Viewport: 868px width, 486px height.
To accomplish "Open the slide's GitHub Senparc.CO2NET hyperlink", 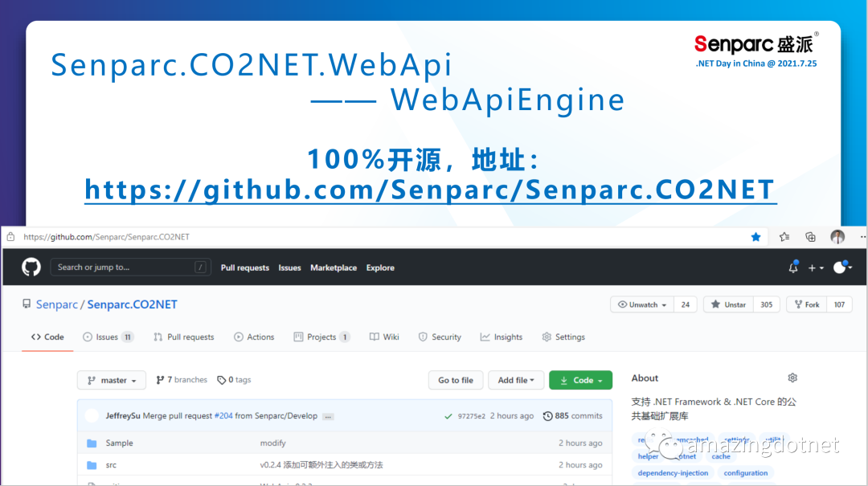I will tap(430, 190).
